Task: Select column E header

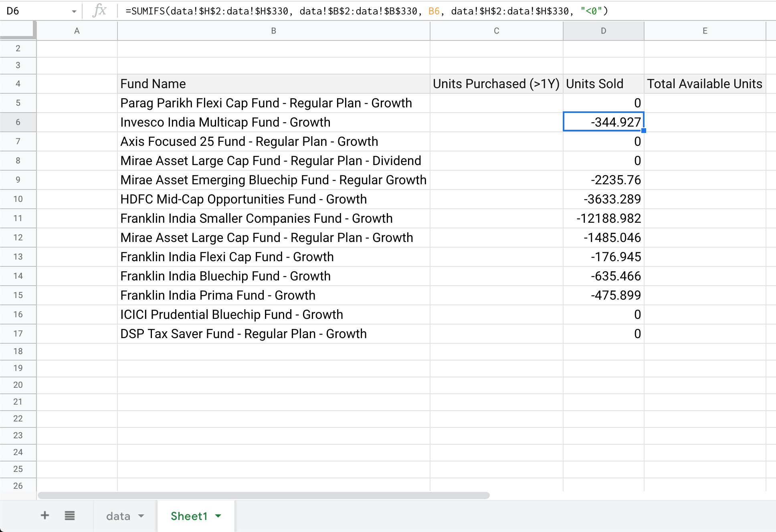Action: click(705, 31)
